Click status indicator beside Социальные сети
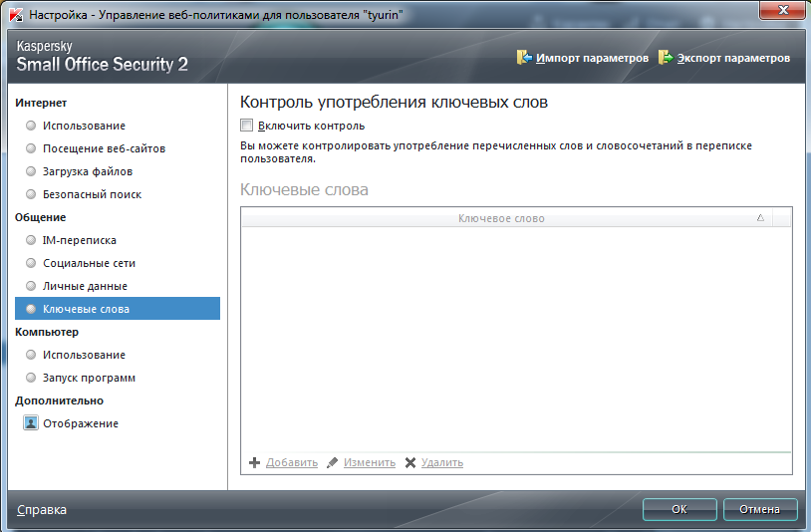 click(x=31, y=263)
